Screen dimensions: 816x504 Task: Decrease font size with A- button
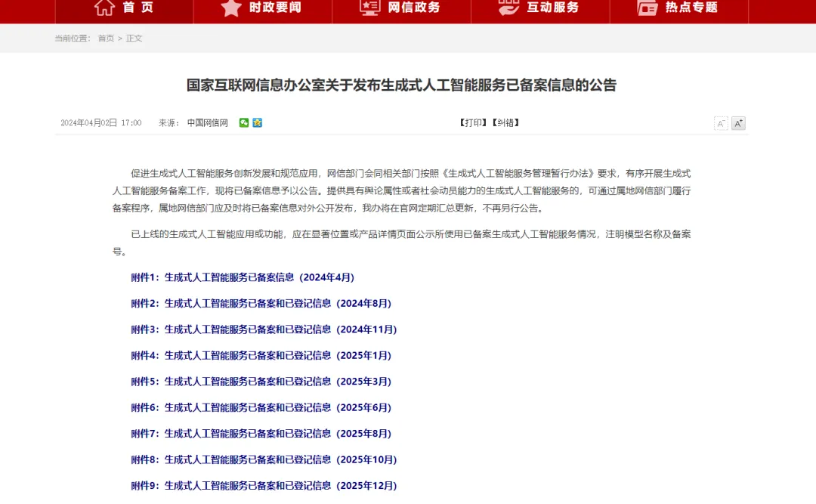(x=721, y=123)
